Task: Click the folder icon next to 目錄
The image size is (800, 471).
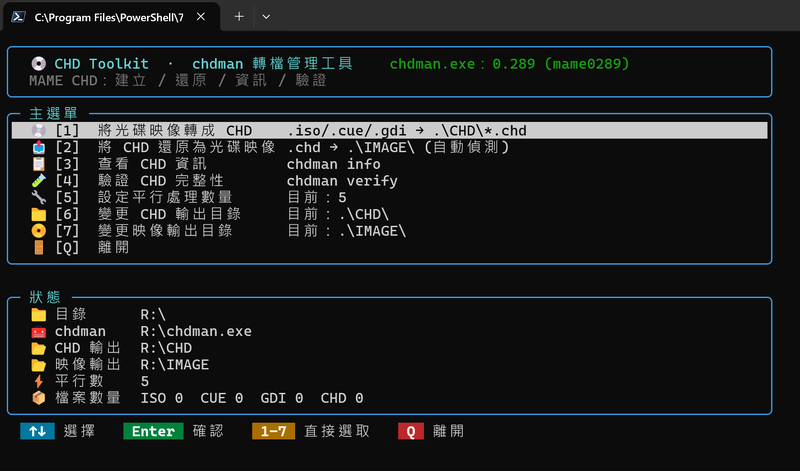Action: (38, 315)
